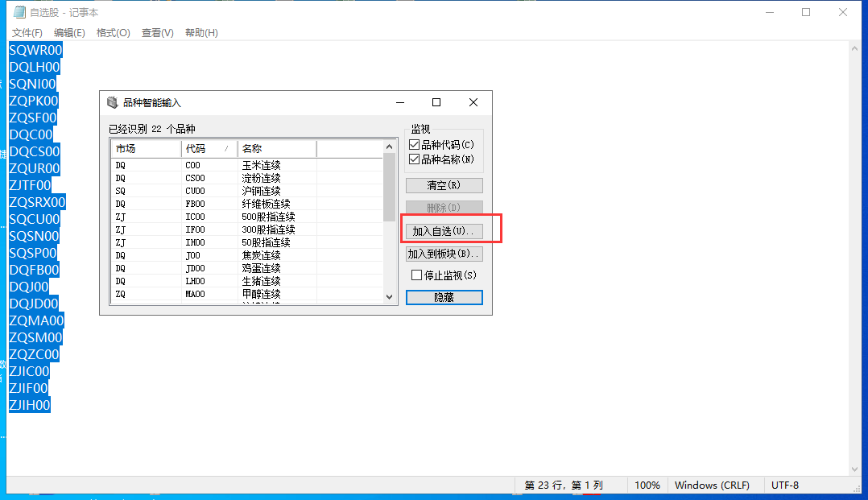Sort list by 名称 column header

click(x=277, y=148)
